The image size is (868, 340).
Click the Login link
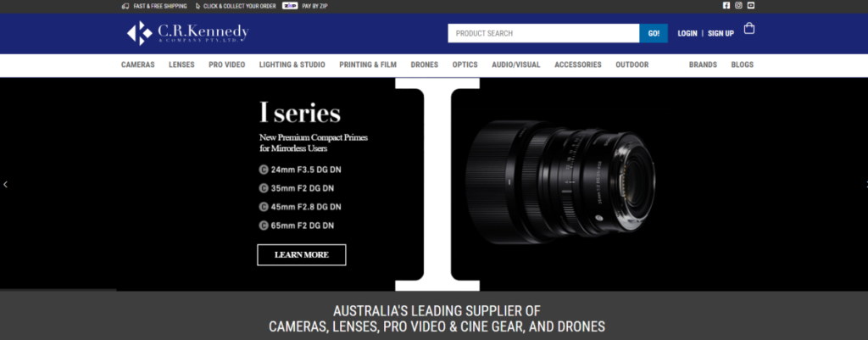[687, 33]
